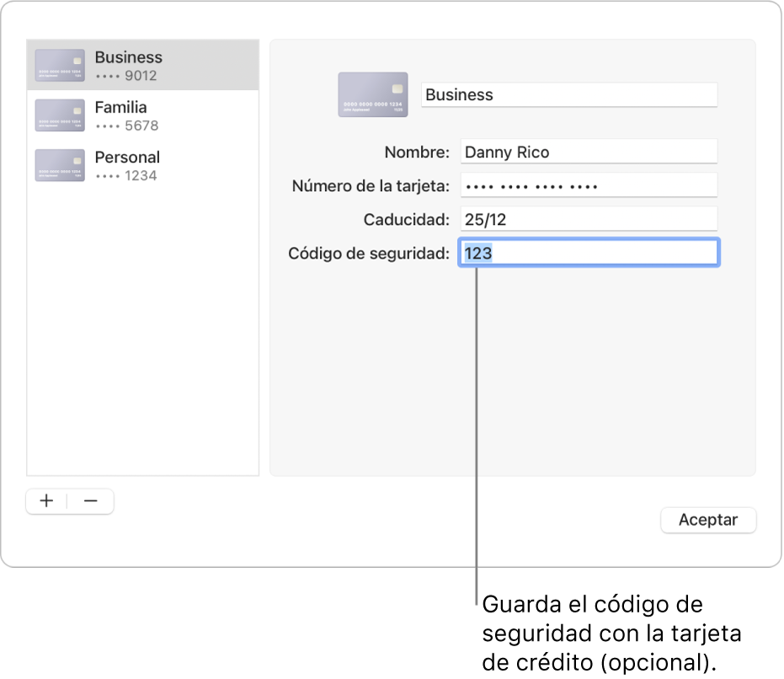This screenshot has height=679, width=784.
Task: Select the Business entry name in the card list
Action: point(128,57)
